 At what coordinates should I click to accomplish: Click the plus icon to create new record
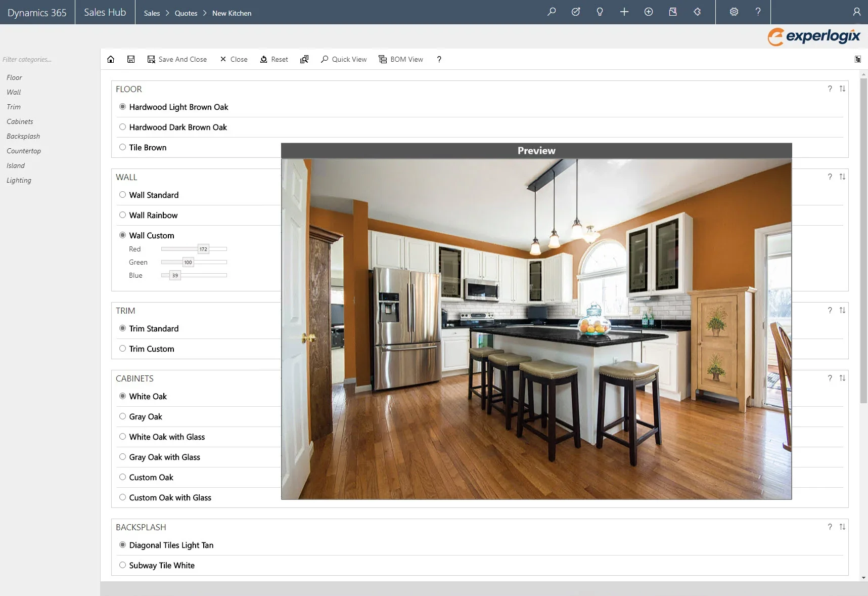pos(624,12)
